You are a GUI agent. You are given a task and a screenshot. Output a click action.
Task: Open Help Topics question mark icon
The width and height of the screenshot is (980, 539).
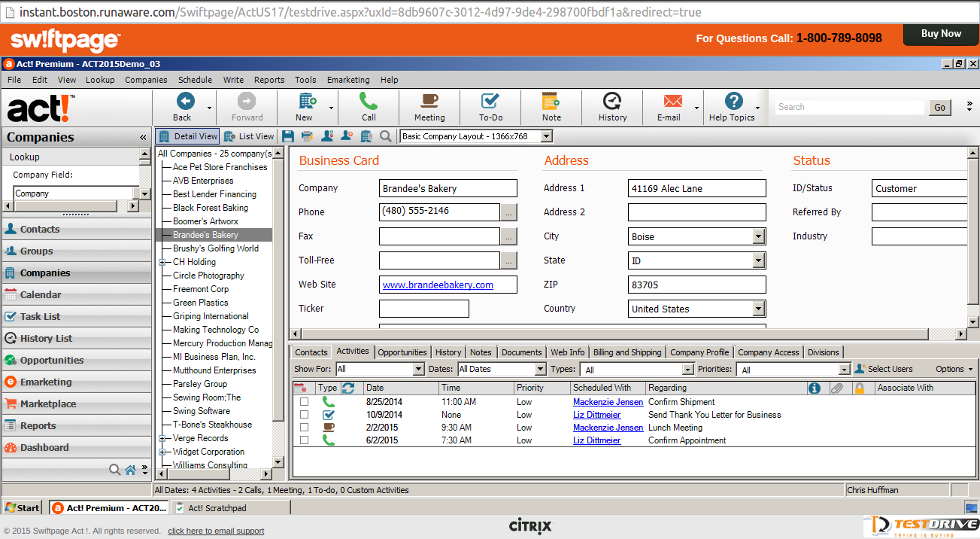(734, 102)
